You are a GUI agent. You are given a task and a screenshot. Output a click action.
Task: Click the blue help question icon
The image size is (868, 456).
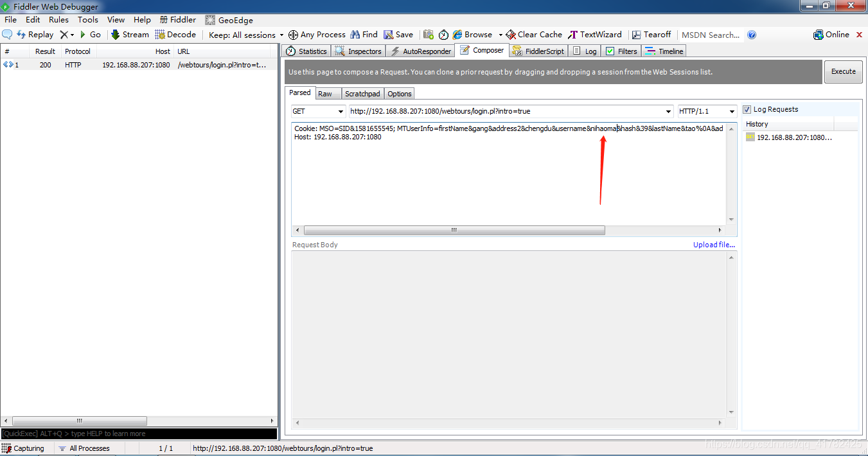pyautogui.click(x=752, y=35)
